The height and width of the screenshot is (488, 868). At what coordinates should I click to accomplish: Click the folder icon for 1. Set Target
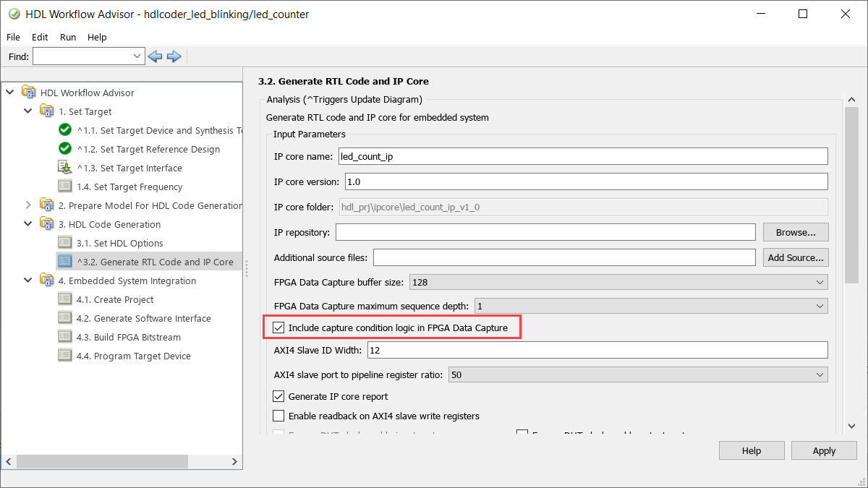coord(46,111)
